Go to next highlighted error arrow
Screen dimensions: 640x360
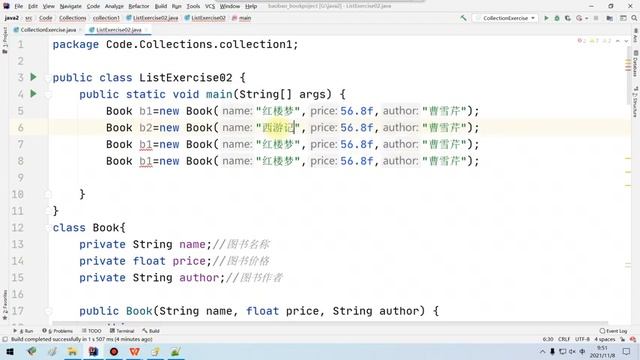(x=626, y=41)
